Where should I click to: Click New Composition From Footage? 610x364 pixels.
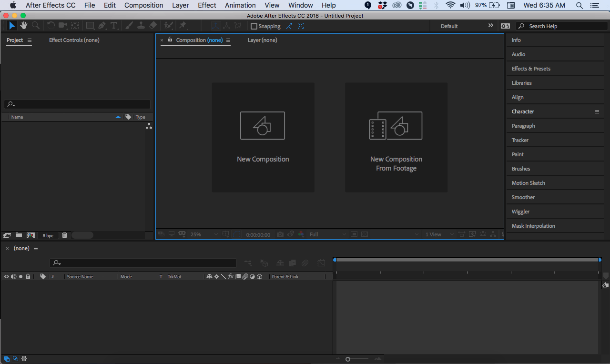click(396, 137)
